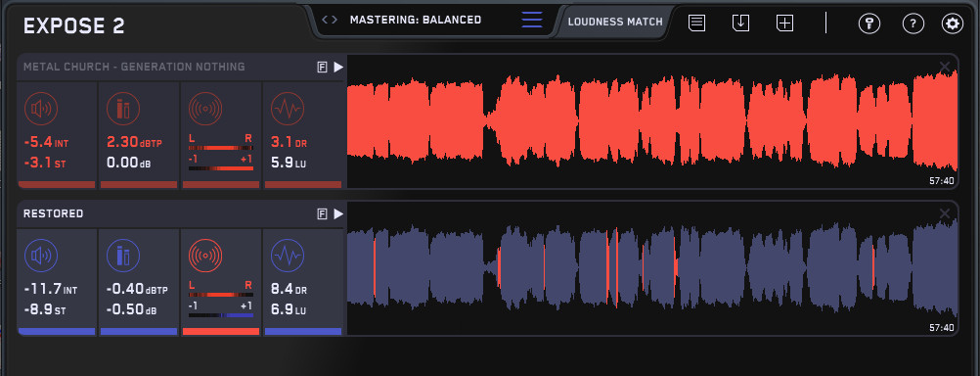Click the 6.9 LU value

(x=289, y=310)
